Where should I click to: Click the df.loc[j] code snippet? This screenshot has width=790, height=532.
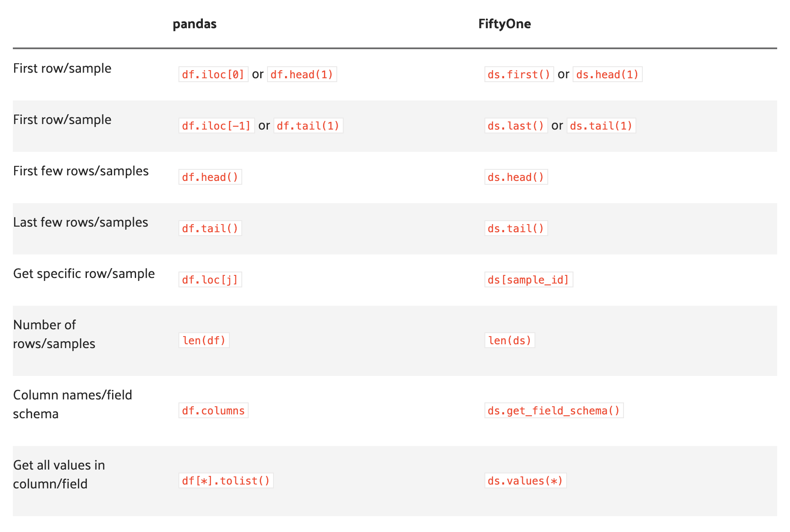coord(210,280)
